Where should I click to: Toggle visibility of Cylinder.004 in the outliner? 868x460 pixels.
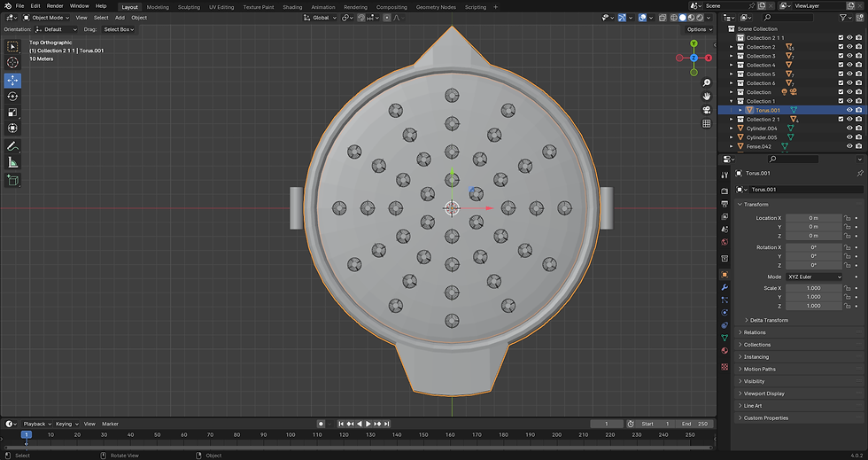[849, 129]
